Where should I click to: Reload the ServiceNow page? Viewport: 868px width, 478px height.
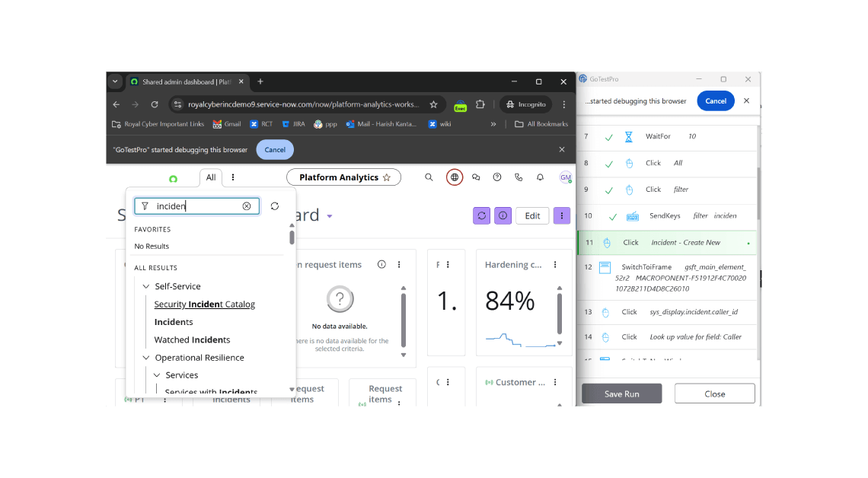click(155, 104)
